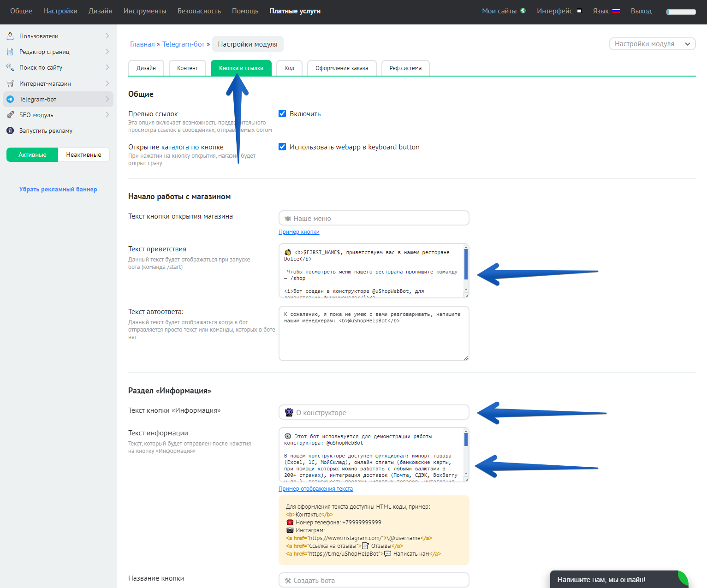Expand the Интернет-магазин sidebar arrow
The height and width of the screenshot is (588, 707).
click(x=107, y=83)
